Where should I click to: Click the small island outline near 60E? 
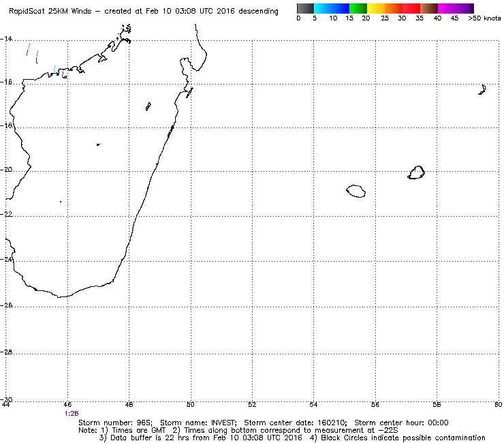[482, 89]
